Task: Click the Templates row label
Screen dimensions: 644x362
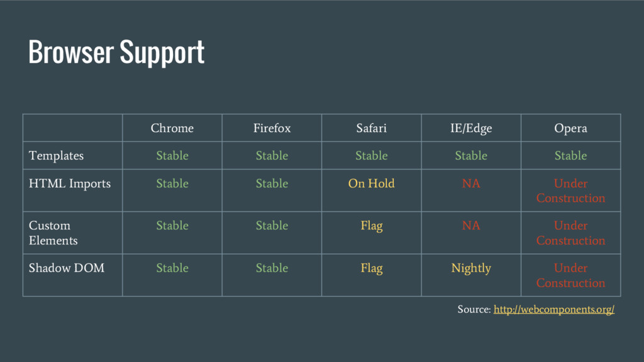Action: click(56, 156)
